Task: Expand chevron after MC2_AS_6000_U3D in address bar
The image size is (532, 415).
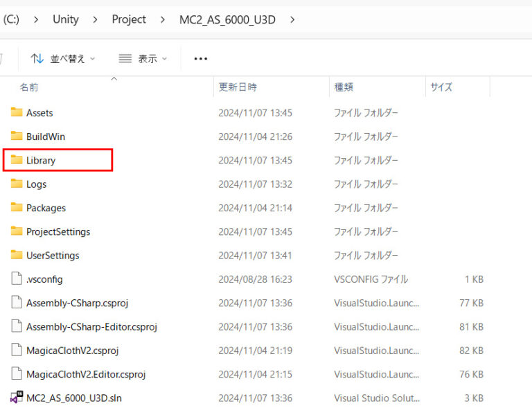Action: [x=292, y=19]
